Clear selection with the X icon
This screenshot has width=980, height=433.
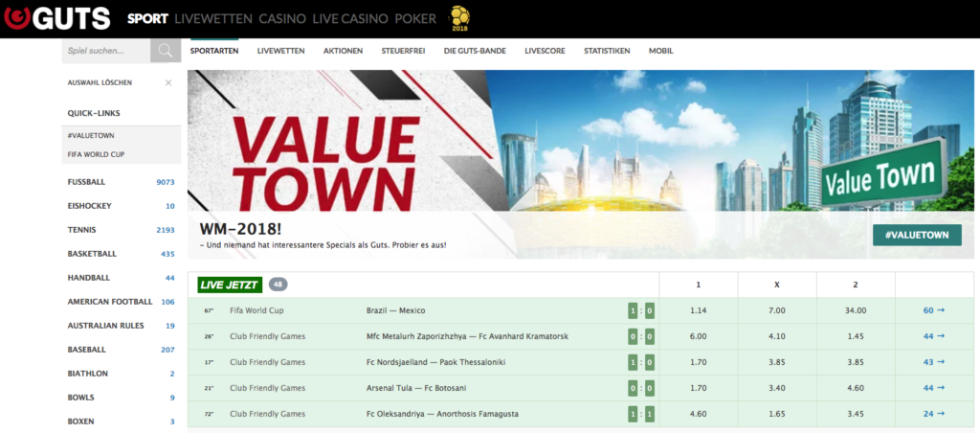click(168, 82)
